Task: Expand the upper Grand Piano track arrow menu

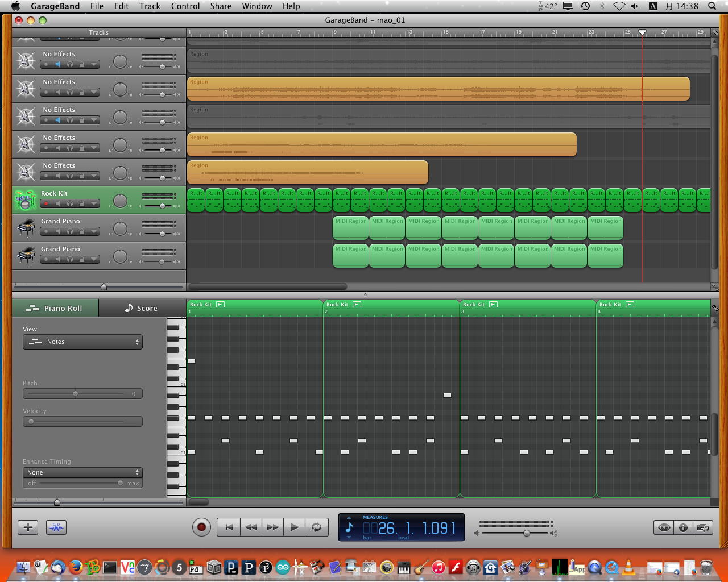Action: [x=94, y=231]
